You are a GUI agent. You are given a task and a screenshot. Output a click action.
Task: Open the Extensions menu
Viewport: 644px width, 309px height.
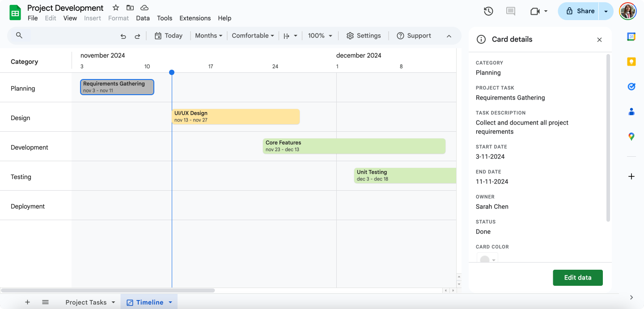tap(195, 18)
